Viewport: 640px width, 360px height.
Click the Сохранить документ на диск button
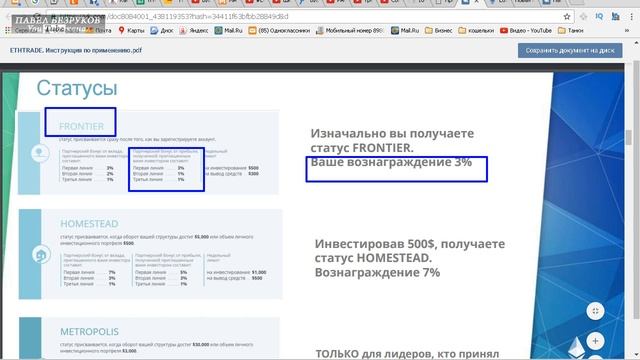(x=570, y=51)
